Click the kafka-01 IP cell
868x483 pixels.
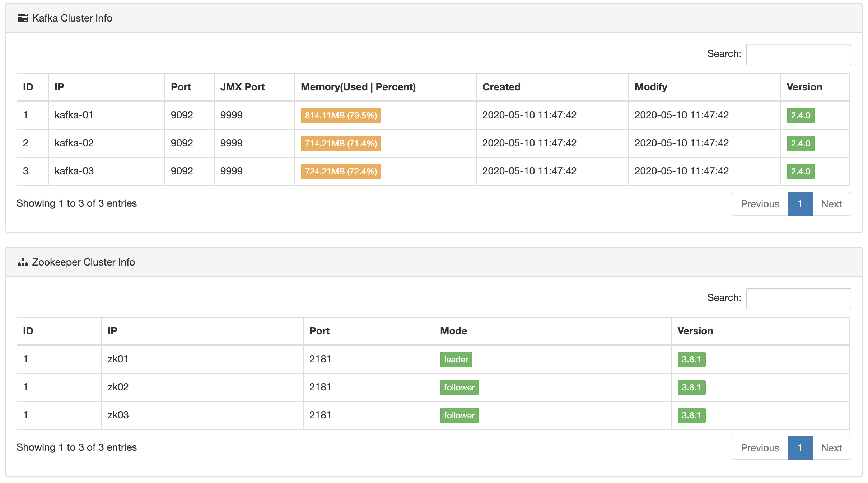pos(107,115)
